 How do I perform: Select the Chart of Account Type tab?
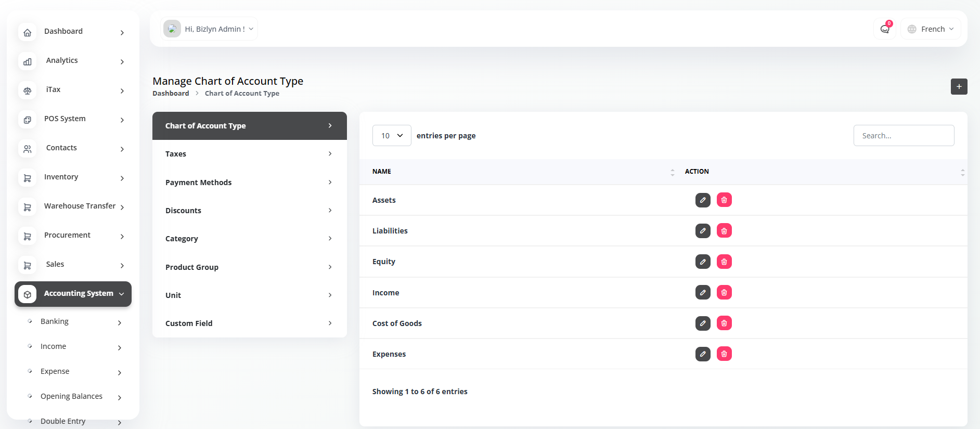pyautogui.click(x=250, y=126)
